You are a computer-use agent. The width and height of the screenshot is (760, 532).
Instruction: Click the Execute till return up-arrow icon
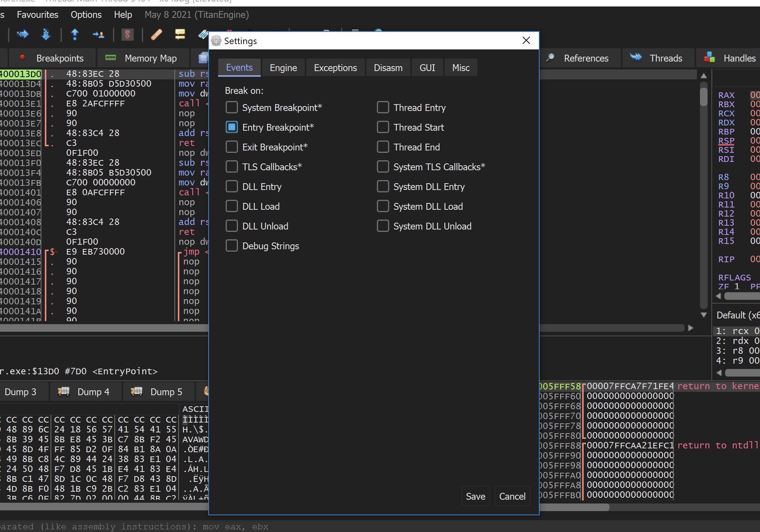click(x=75, y=35)
